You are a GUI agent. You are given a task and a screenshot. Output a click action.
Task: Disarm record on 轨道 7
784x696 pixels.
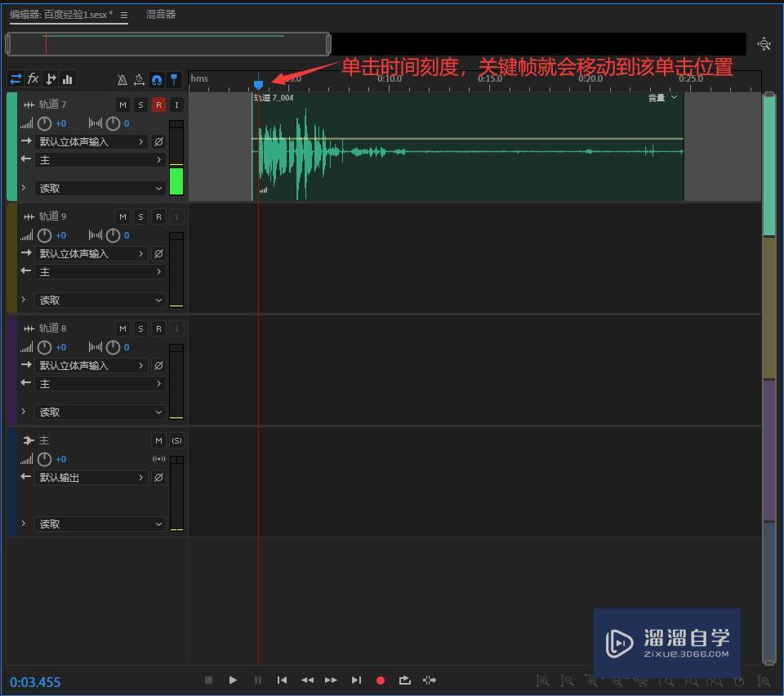tap(158, 105)
